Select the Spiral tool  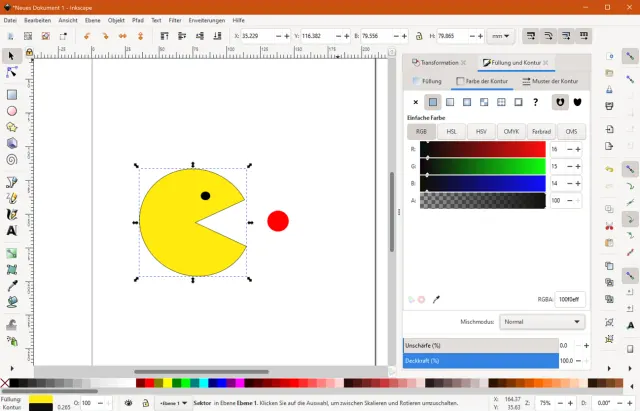[12, 158]
